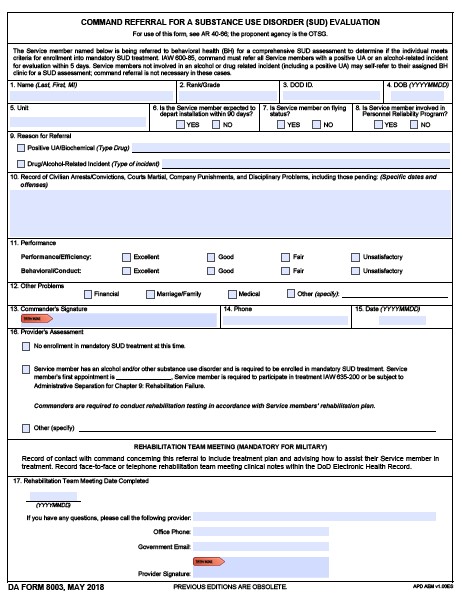Viewport: 462px width, 604px height.
Task: Click the Type Drug text field
Action: 291,148
